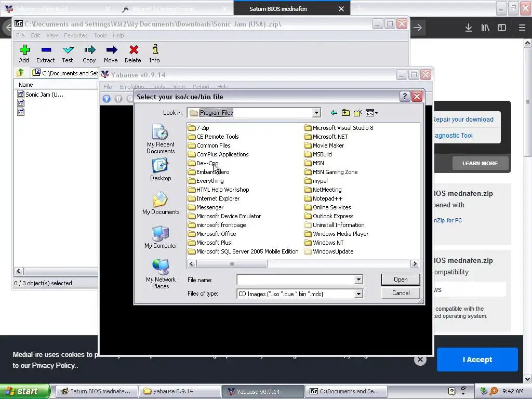This screenshot has width=532, height=399.
Task: Open the Firefox library icon
Action: 485,28
